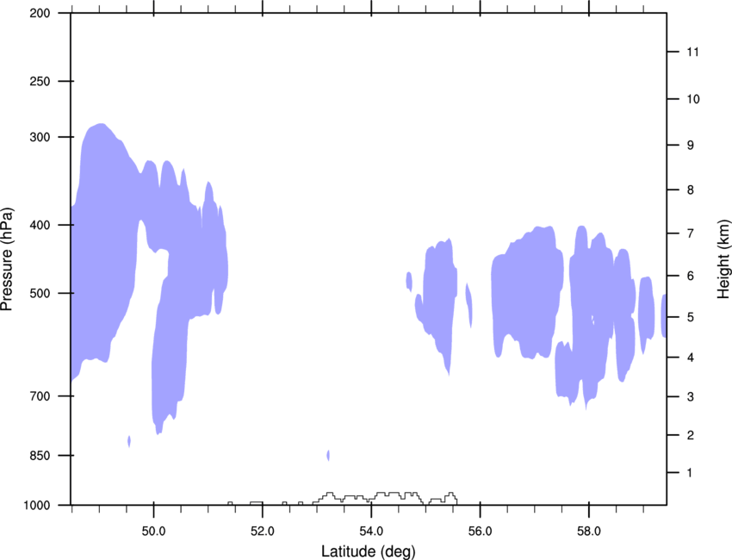Select the 400 pressure tick label
The image size is (732, 560).
pos(40,225)
